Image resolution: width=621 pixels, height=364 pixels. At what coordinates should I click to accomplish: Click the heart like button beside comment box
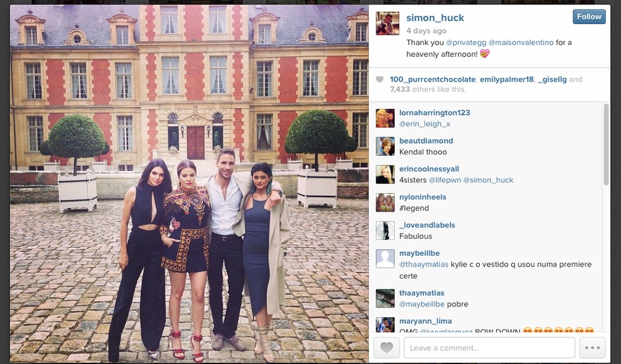point(387,348)
